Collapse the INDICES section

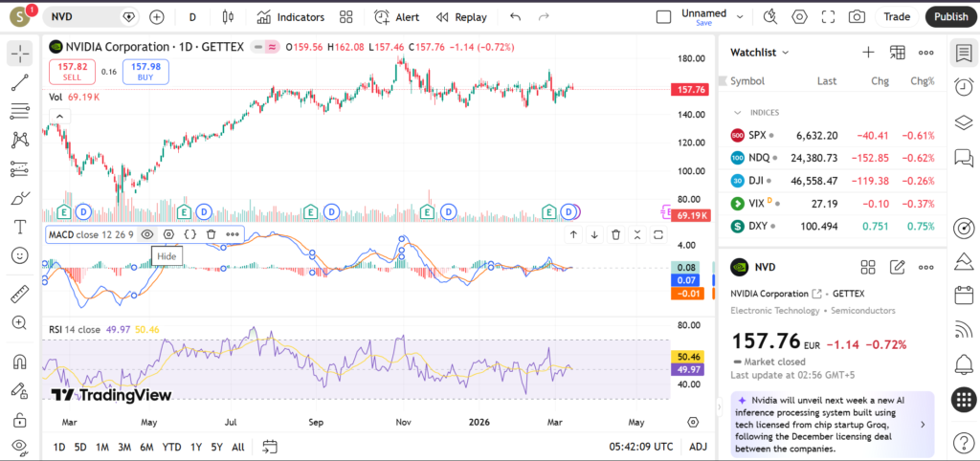[x=738, y=112]
